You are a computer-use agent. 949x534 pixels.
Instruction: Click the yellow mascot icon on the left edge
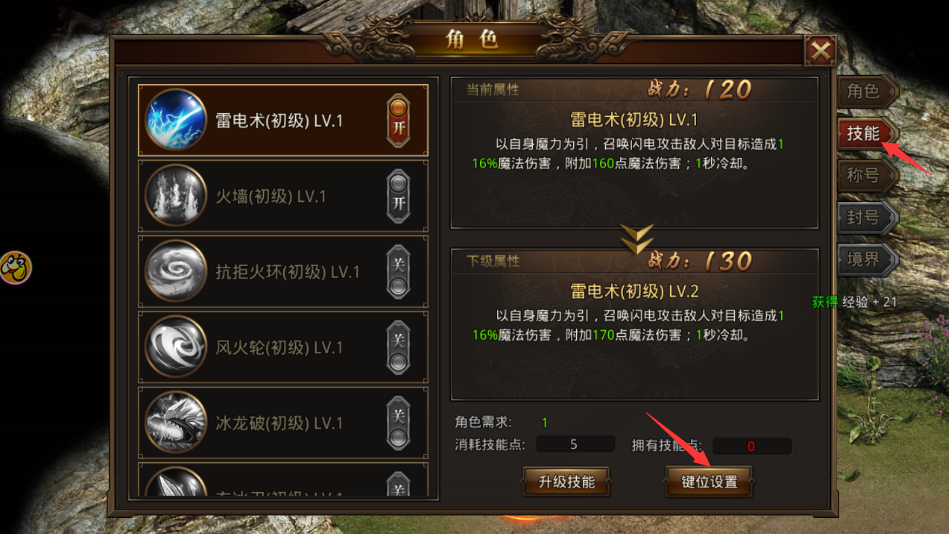click(x=15, y=267)
